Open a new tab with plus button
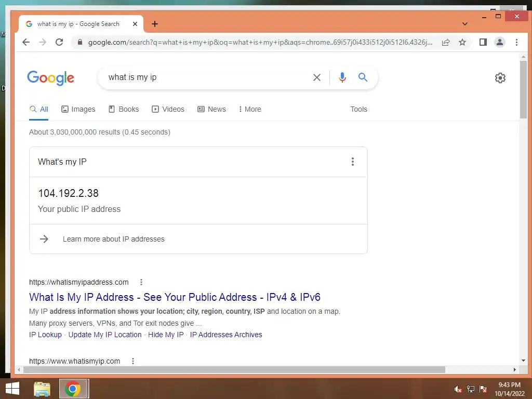Screen dimensions: 532x399 (155, 24)
